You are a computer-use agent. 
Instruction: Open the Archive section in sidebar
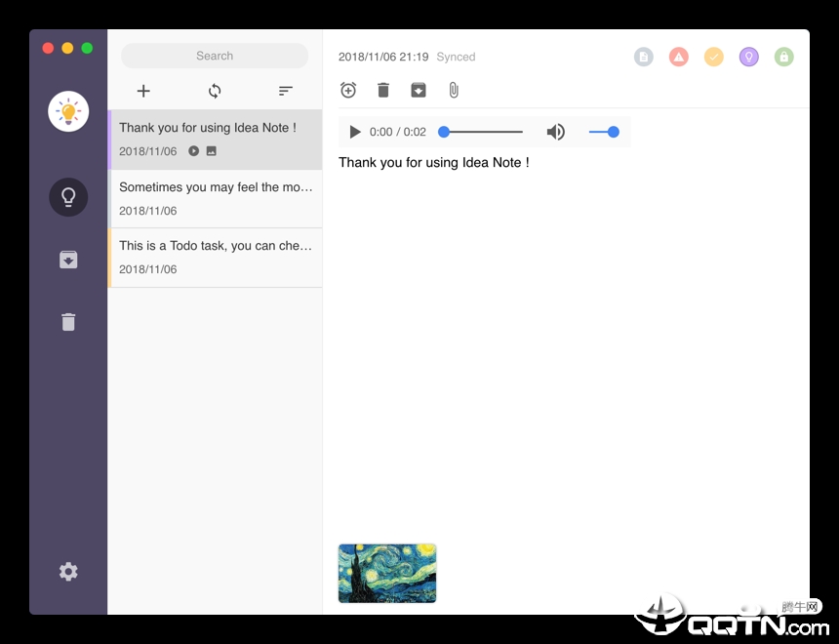point(68,260)
